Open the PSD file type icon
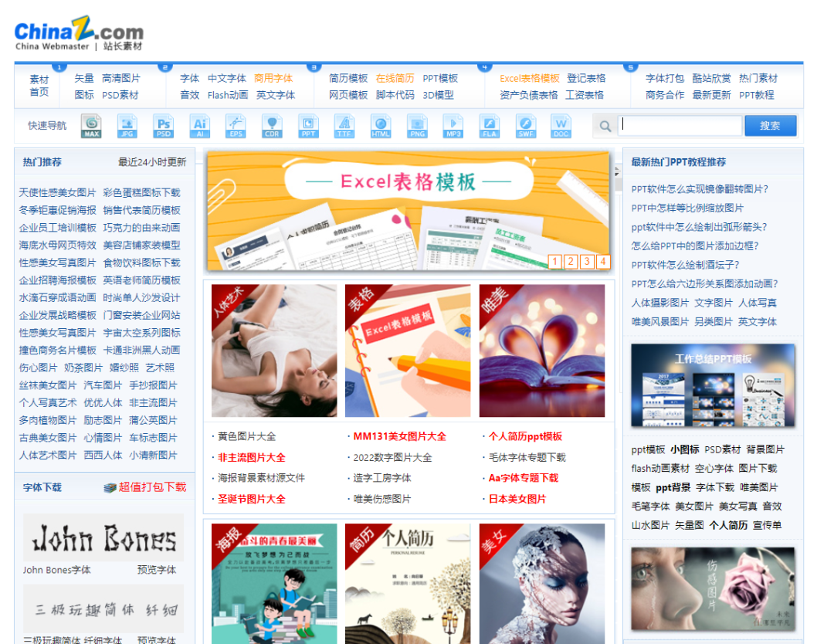Viewport: 834px width, 644px height. click(164, 126)
